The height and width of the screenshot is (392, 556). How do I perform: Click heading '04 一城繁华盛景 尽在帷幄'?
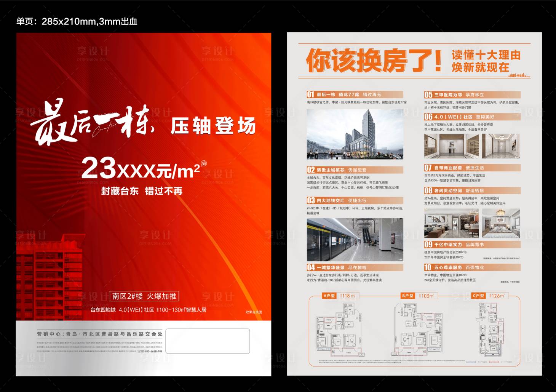(355, 267)
